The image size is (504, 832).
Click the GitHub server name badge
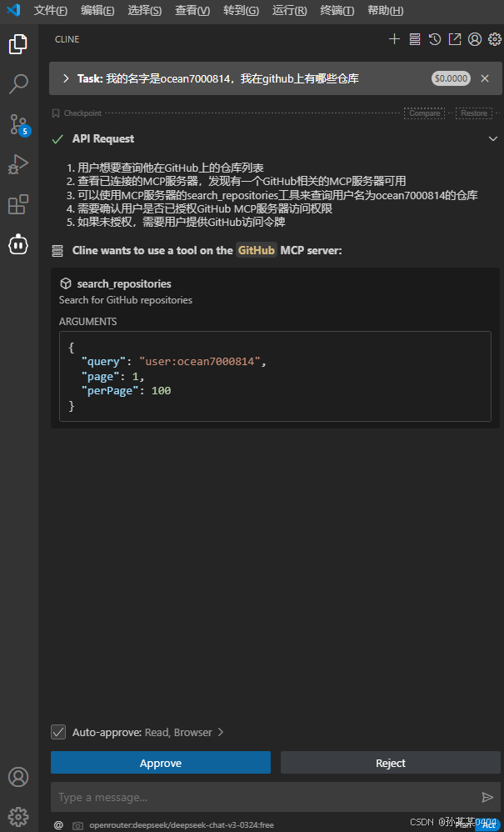[257, 250]
